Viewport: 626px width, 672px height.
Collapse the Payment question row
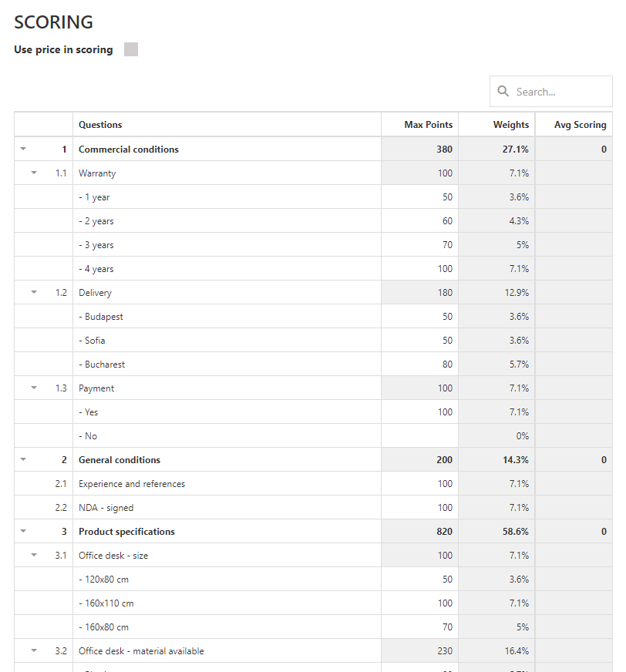tap(34, 388)
